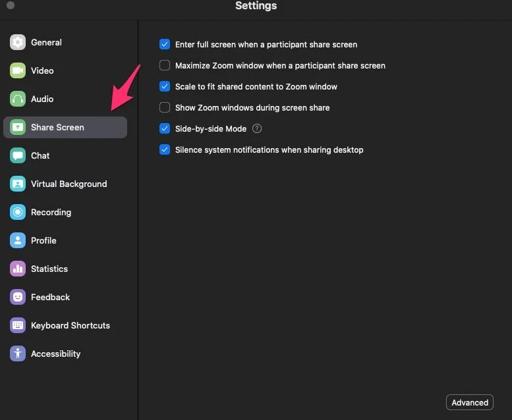Screen dimensions: 512x420
Task: Click the General gear icon
Action: tap(18, 42)
